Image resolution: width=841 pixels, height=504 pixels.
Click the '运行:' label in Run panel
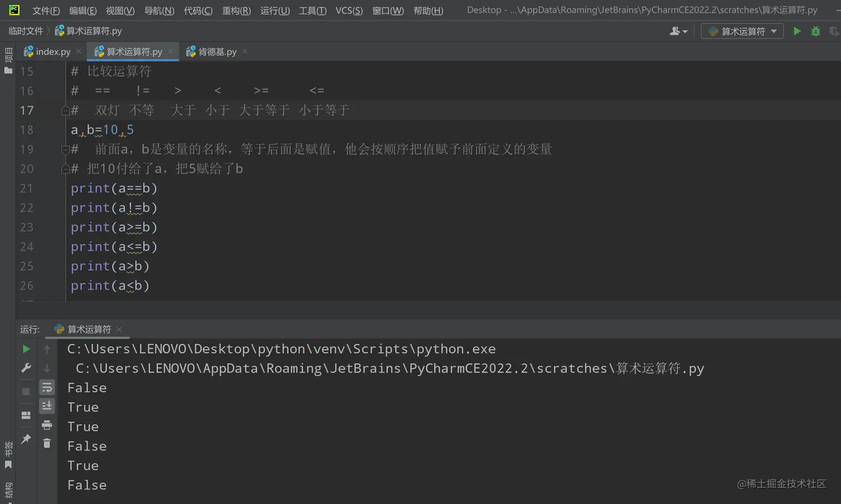click(x=30, y=329)
